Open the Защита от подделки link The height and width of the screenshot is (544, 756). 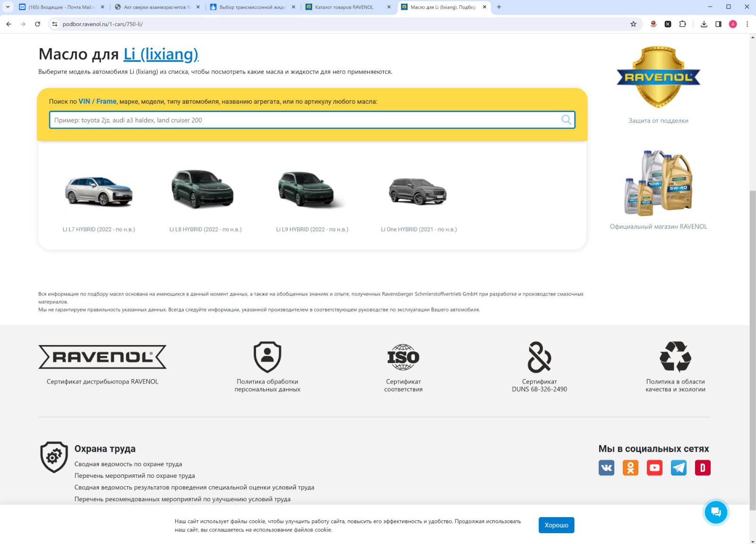[x=658, y=121]
